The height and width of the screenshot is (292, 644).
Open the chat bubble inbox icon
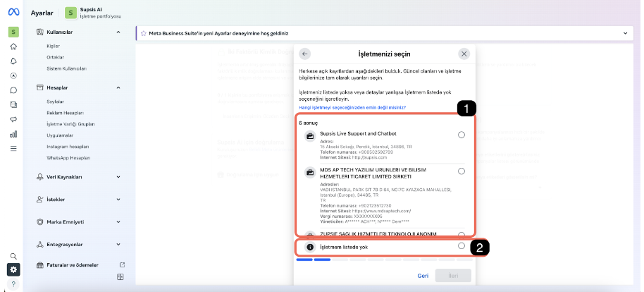coord(13,90)
